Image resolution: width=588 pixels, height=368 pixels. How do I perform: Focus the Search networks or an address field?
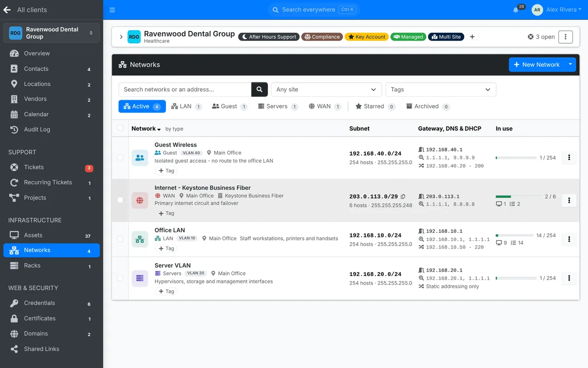coord(185,89)
